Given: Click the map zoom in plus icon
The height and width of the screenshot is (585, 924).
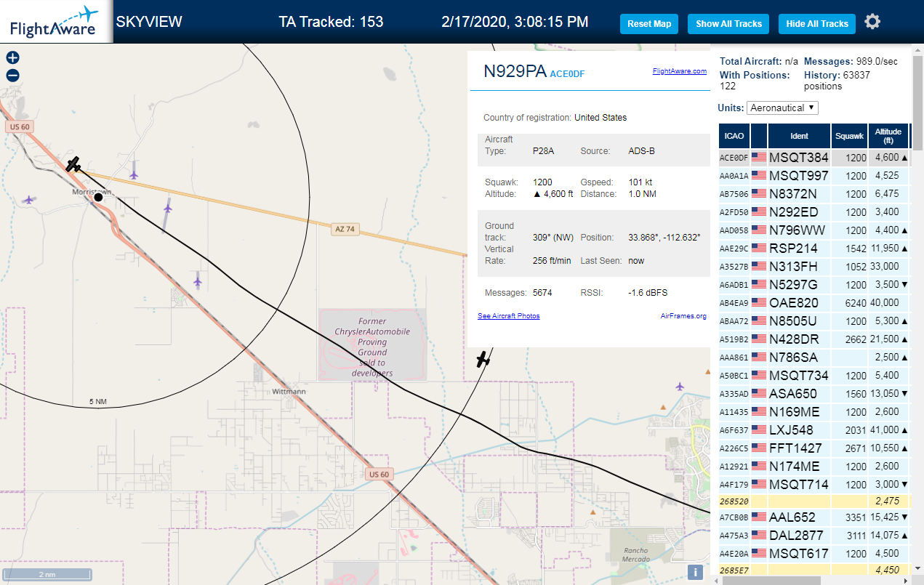Looking at the screenshot, I should pyautogui.click(x=12, y=57).
